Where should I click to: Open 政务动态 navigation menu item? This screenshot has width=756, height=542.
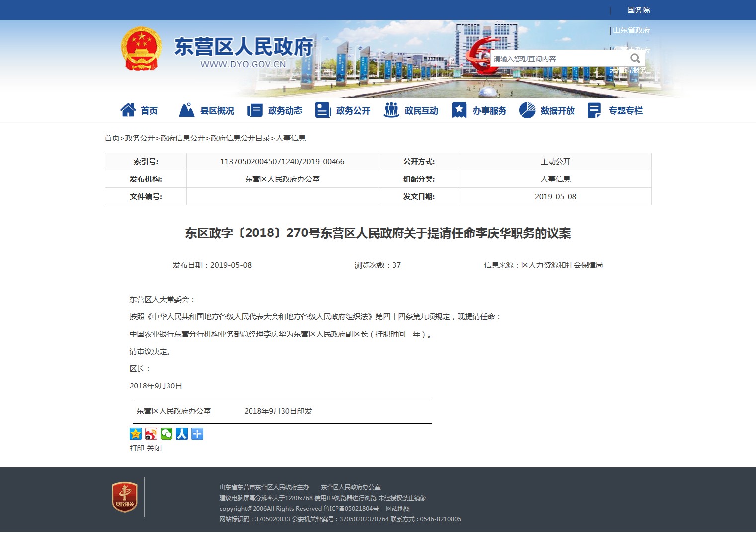coord(275,110)
